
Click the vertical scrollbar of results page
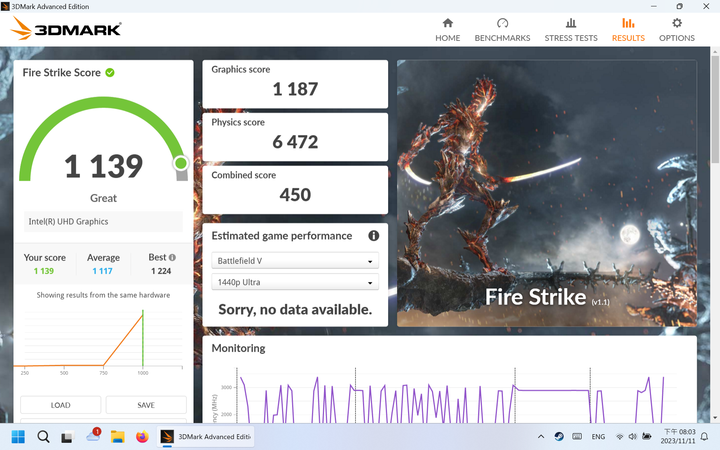[715, 110]
